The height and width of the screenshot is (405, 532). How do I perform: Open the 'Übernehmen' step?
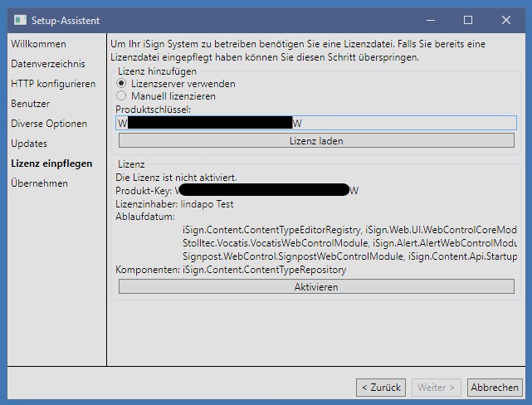(39, 183)
